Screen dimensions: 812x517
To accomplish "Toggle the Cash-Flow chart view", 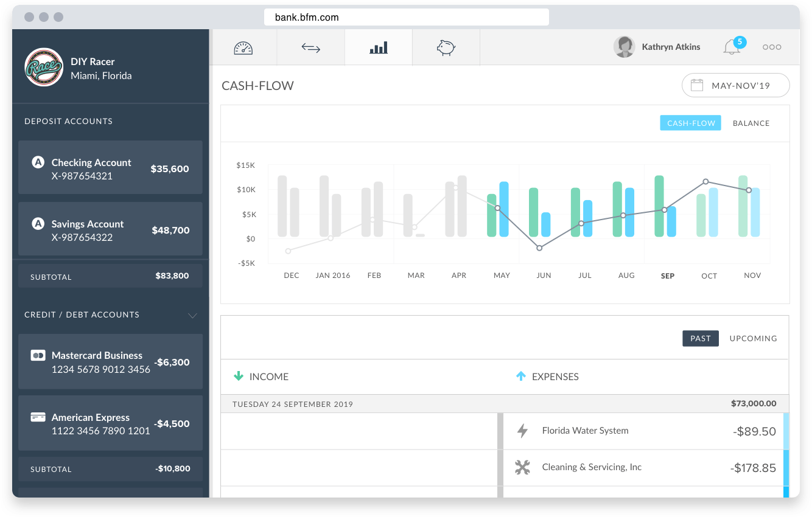I will pos(690,123).
